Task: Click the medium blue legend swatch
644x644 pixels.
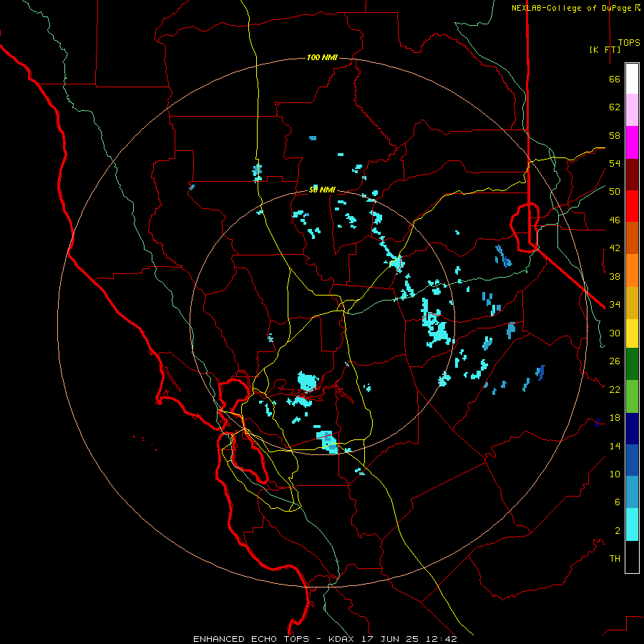Action: [632, 460]
